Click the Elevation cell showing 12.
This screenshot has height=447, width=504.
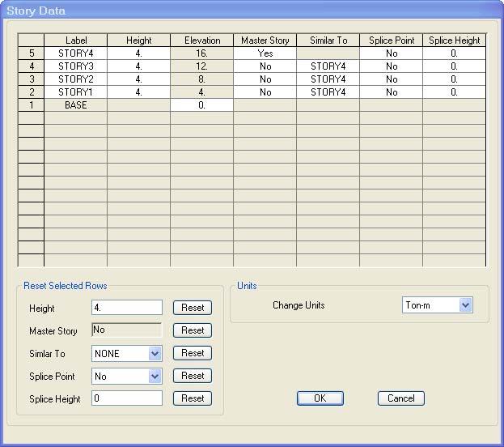(x=202, y=66)
